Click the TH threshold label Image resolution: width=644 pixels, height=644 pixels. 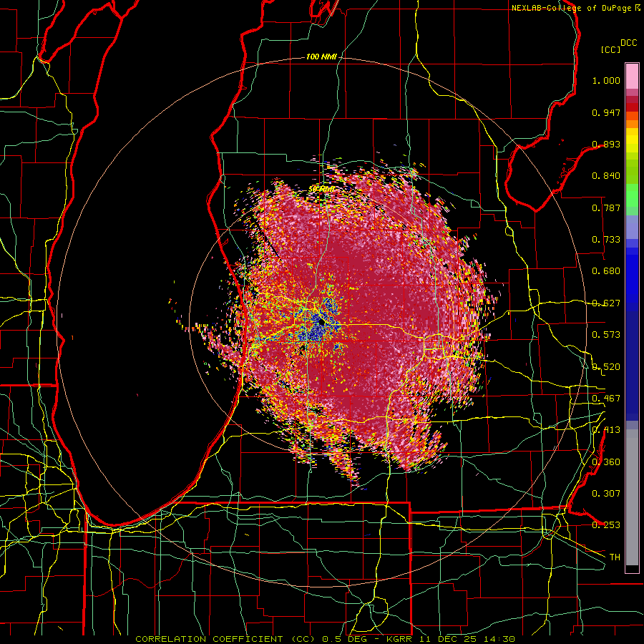(x=615, y=557)
